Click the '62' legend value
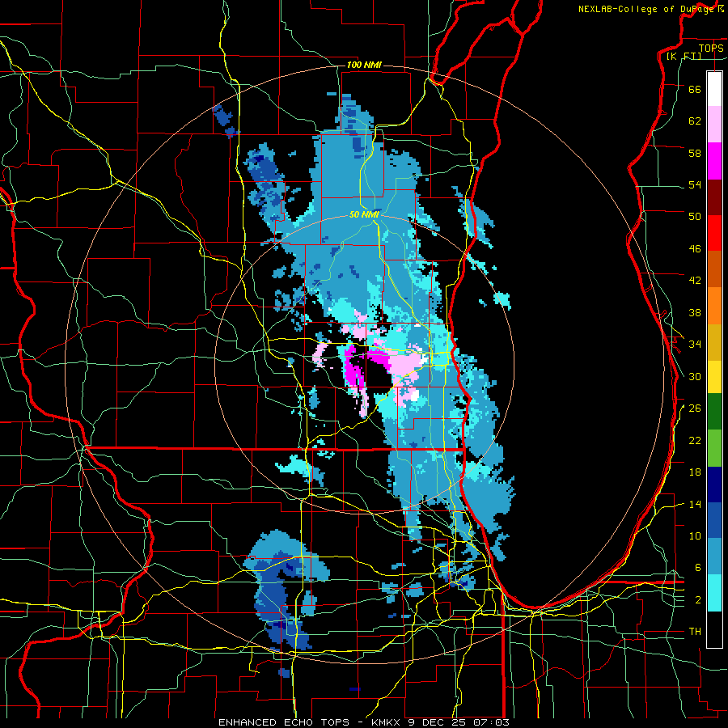 [695, 121]
